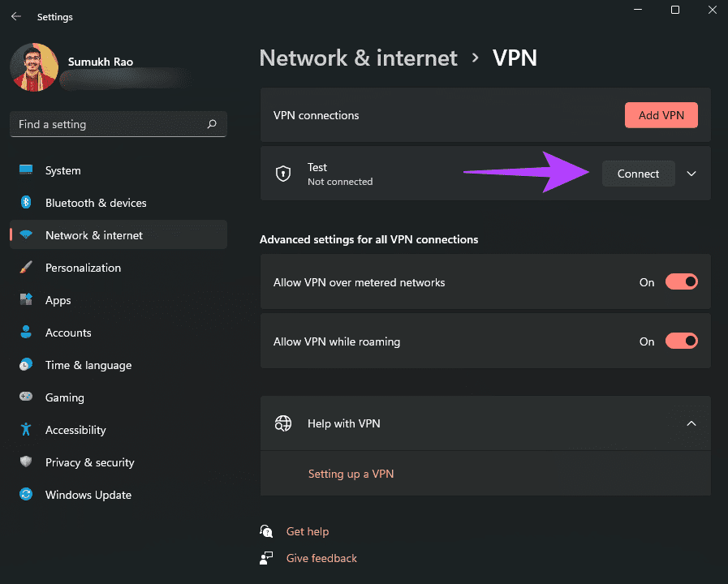Screen dimensions: 728x584
Task: Click the VPN breadcrumb title
Action: pyautogui.click(x=515, y=58)
